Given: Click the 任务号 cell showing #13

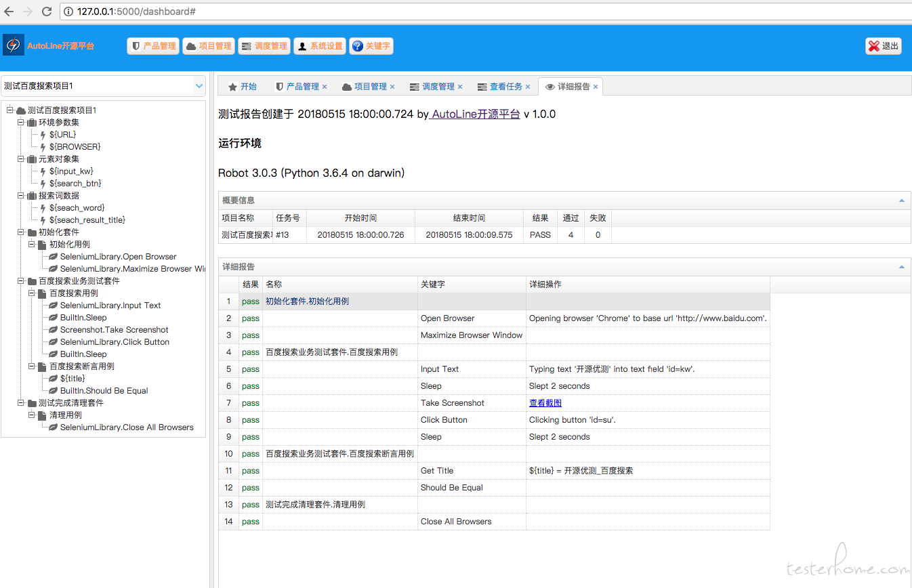Looking at the screenshot, I should click(289, 235).
